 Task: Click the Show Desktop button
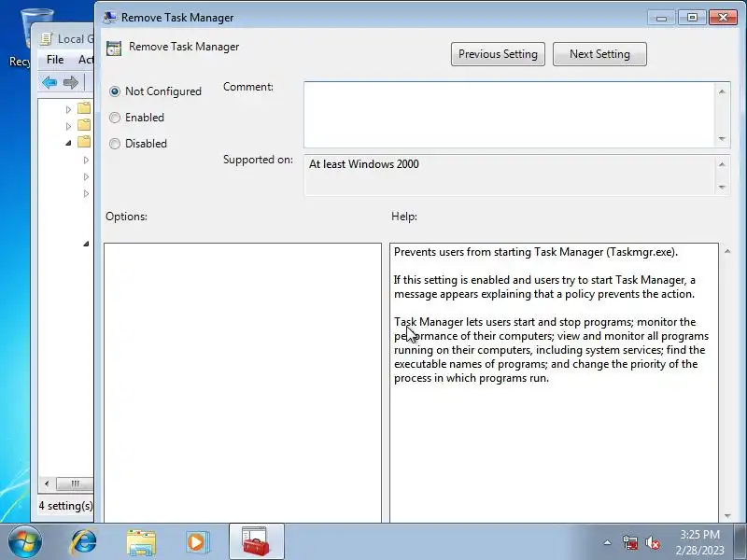point(740,542)
